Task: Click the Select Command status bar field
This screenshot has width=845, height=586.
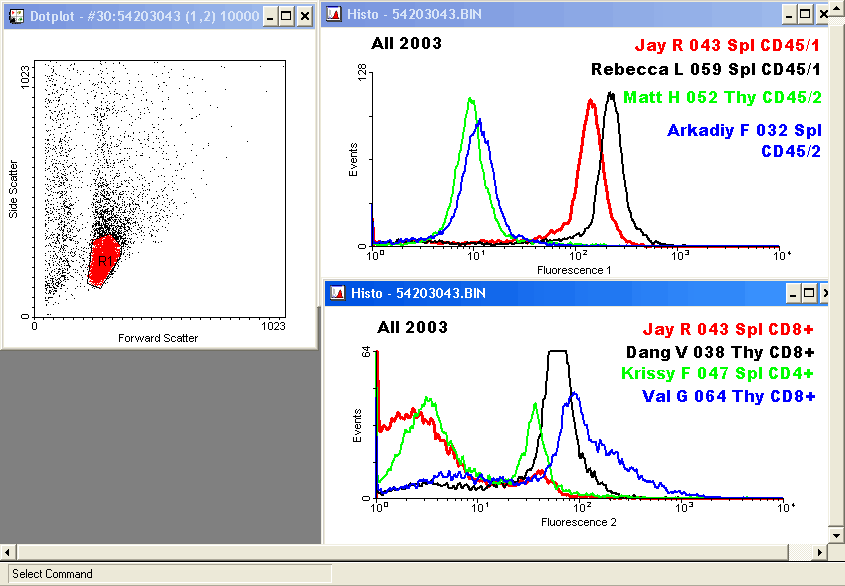Action: (166, 574)
